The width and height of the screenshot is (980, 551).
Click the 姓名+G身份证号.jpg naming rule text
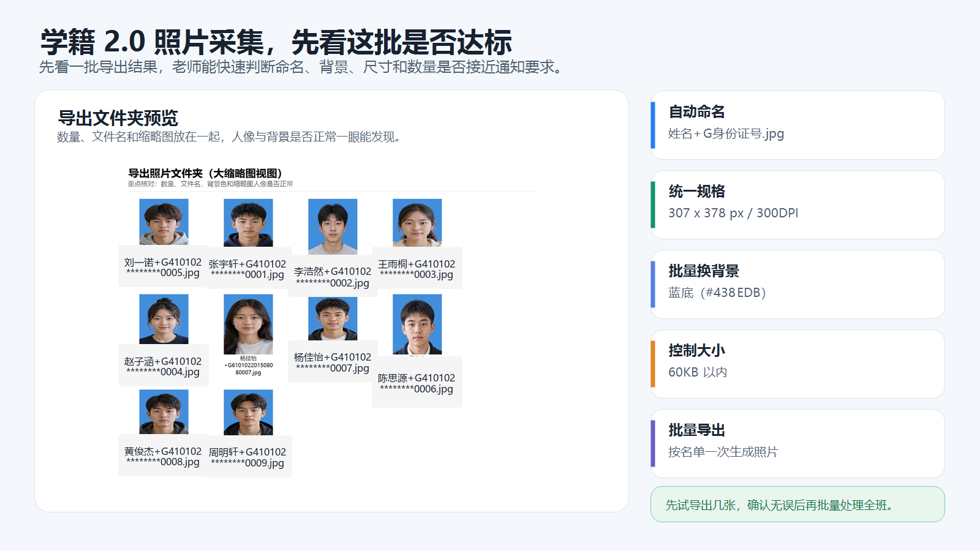726,133
